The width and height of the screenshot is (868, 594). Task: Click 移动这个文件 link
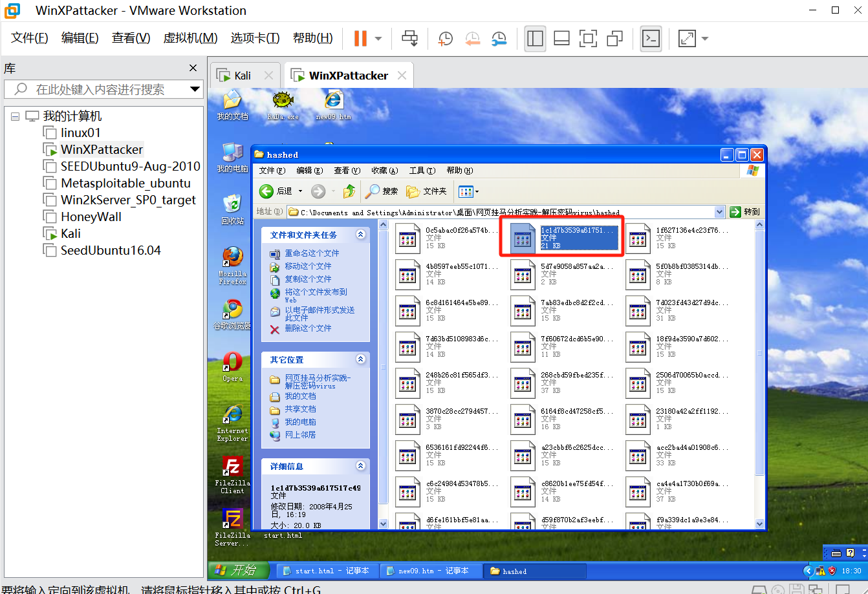point(308,266)
